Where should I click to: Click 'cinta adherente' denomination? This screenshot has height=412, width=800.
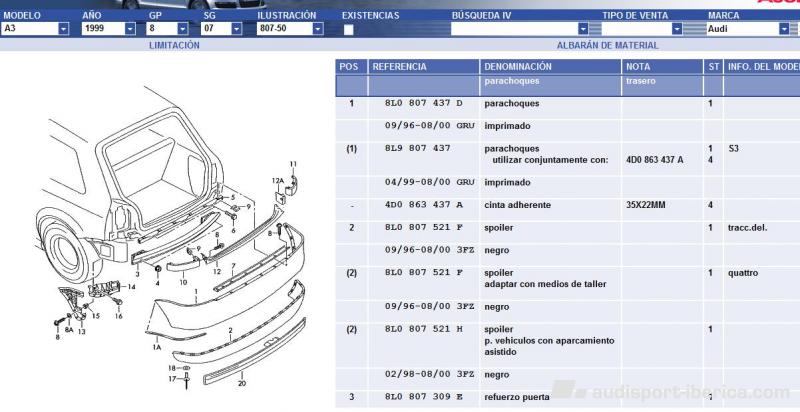(x=517, y=205)
